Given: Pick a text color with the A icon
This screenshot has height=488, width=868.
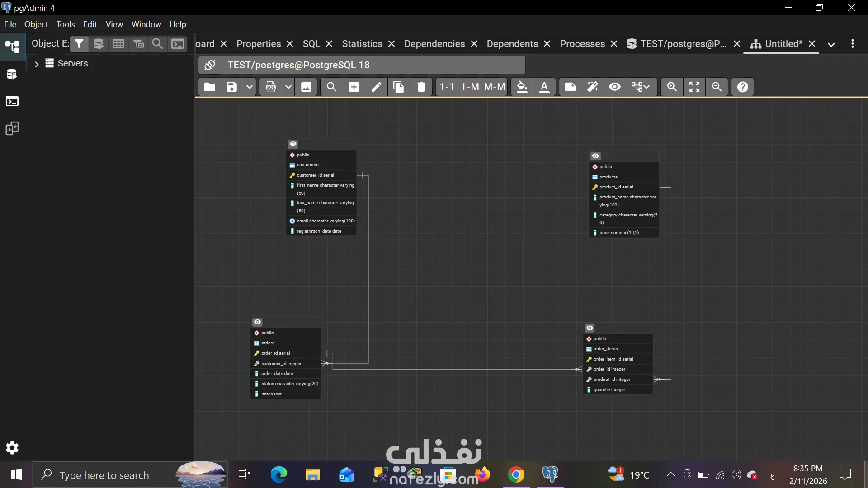Looking at the screenshot, I should click(x=544, y=87).
